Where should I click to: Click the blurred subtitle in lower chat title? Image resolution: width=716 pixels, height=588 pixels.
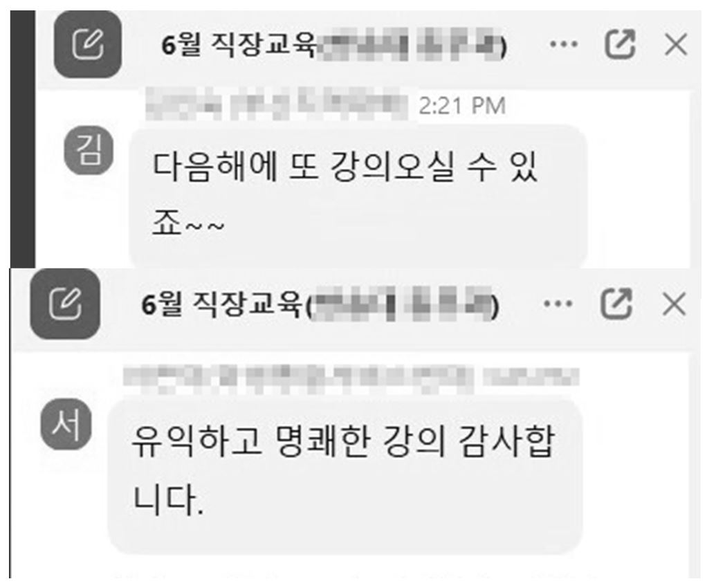[x=403, y=304]
